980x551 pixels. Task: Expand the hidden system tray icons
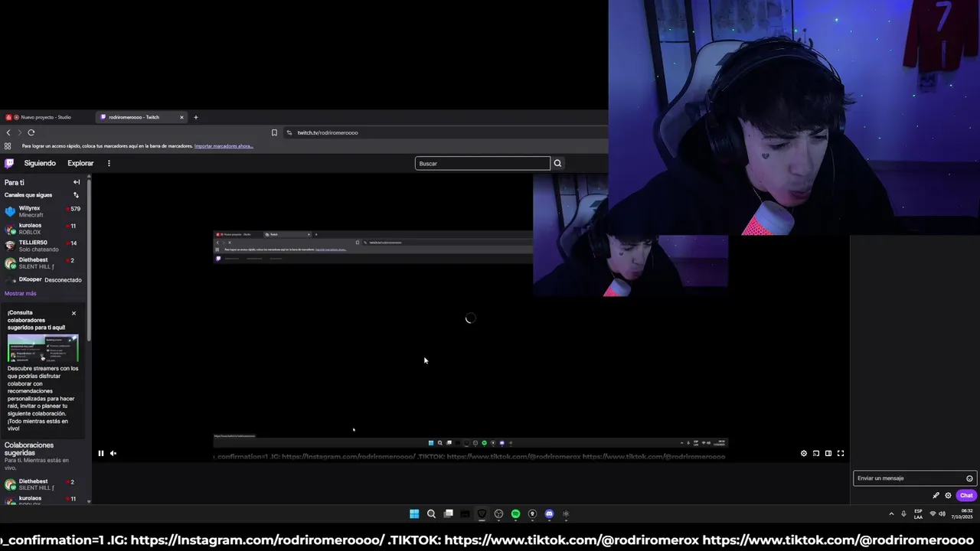[x=891, y=514]
